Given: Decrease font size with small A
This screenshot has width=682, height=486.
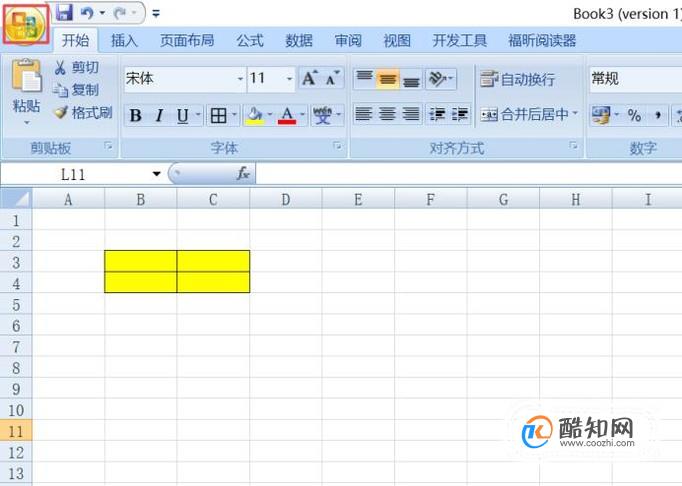Looking at the screenshot, I should tap(333, 78).
